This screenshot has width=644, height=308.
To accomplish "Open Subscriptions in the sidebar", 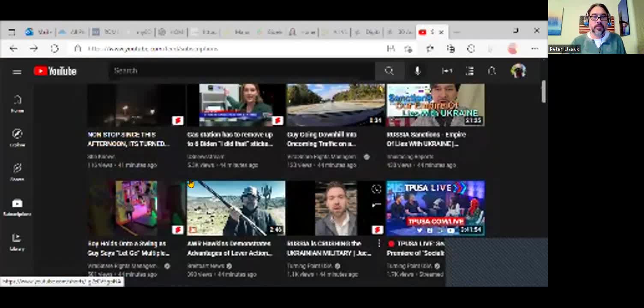I will 17,207.
